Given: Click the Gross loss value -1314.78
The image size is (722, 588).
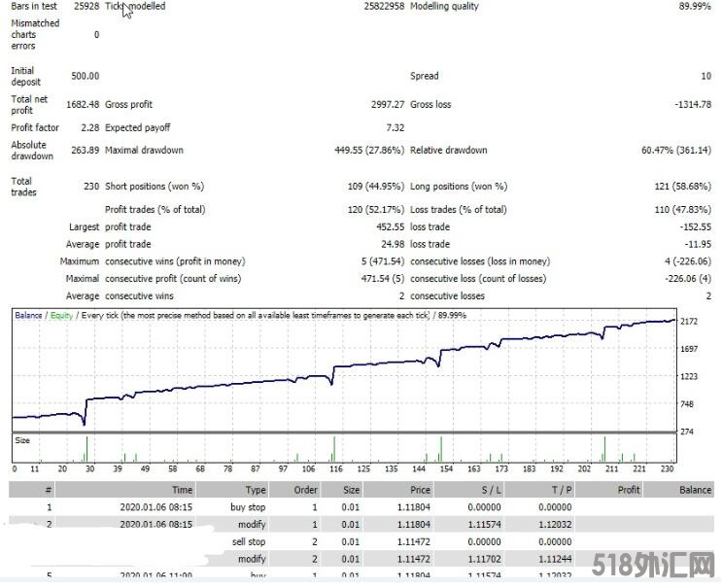Looking at the screenshot, I should point(693,105).
